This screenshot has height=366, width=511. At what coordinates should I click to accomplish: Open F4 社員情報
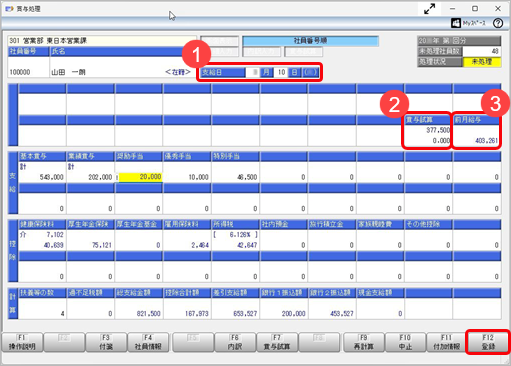pos(148,342)
